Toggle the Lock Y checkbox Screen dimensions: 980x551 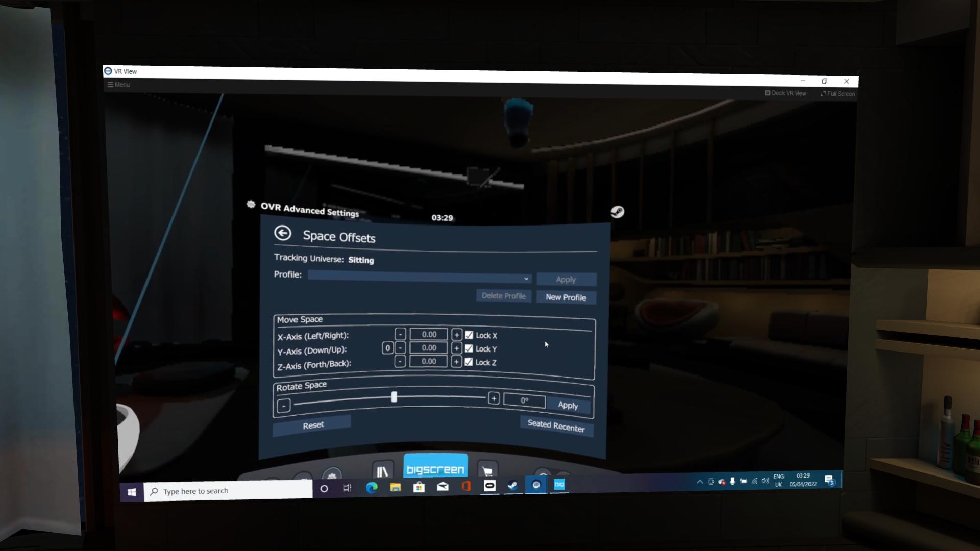469,348
